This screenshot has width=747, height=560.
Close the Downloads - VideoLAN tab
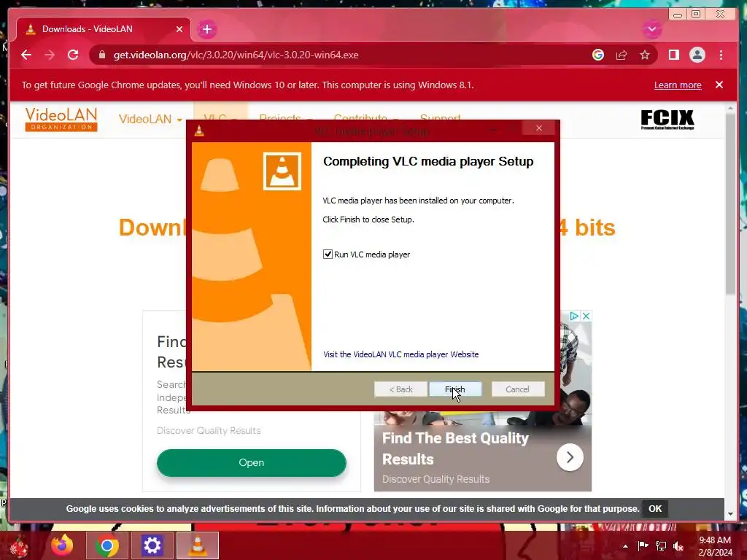tap(179, 29)
